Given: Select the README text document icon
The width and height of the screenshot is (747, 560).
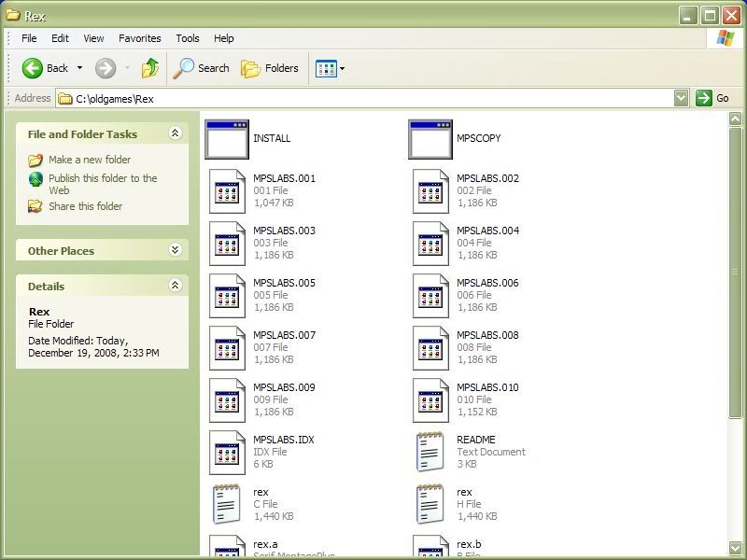Looking at the screenshot, I should (x=430, y=452).
